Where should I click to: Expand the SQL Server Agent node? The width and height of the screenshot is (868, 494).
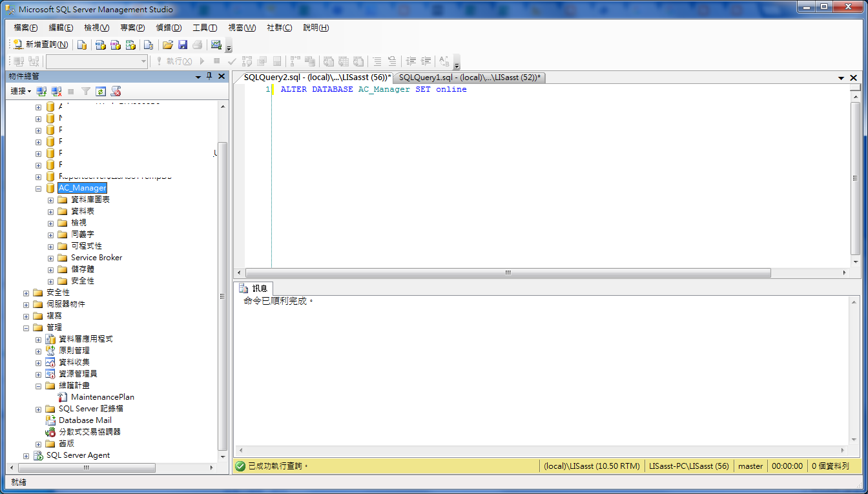click(x=26, y=455)
